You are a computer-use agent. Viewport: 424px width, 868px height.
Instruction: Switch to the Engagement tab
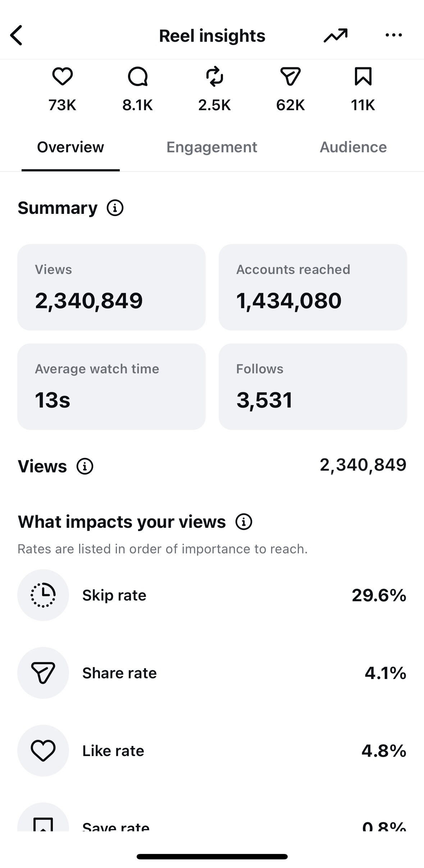click(x=212, y=147)
